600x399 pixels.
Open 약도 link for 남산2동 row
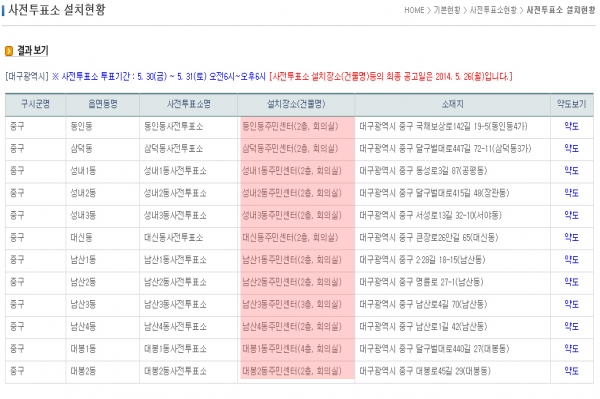[571, 282]
